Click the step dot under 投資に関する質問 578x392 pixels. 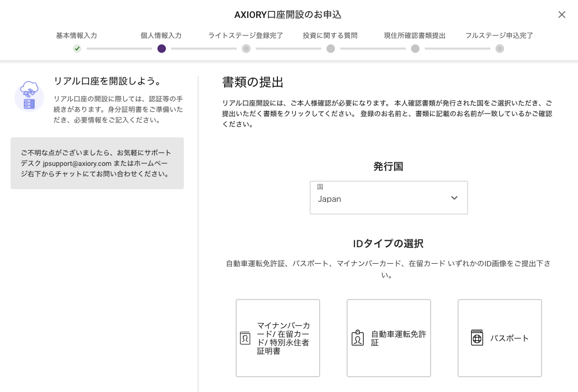(x=331, y=49)
